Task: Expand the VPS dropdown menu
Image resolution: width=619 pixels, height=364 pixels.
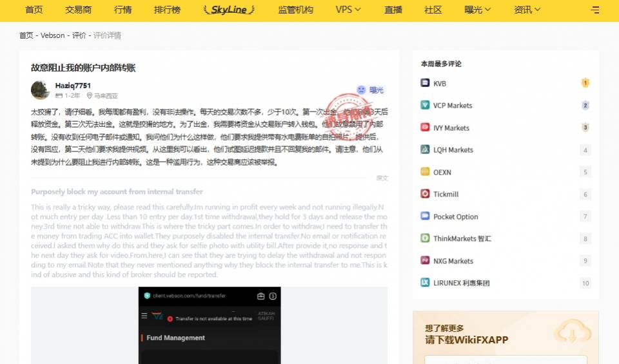Action: click(348, 10)
